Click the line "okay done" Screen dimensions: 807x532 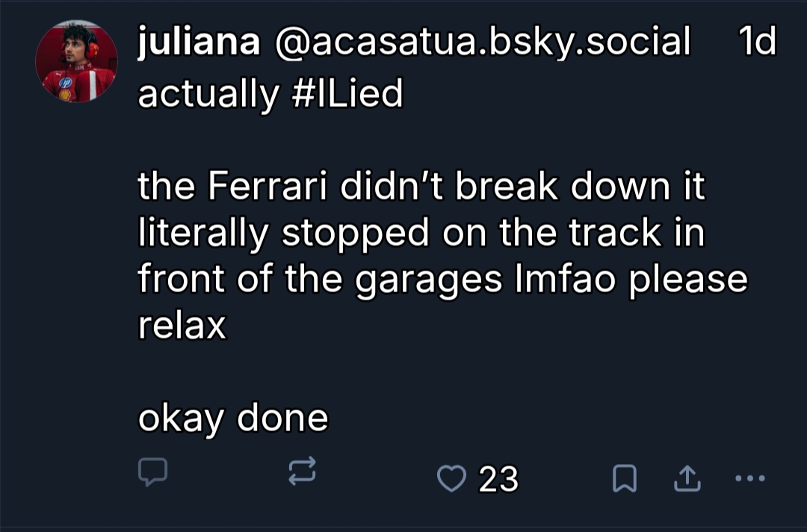233,418
